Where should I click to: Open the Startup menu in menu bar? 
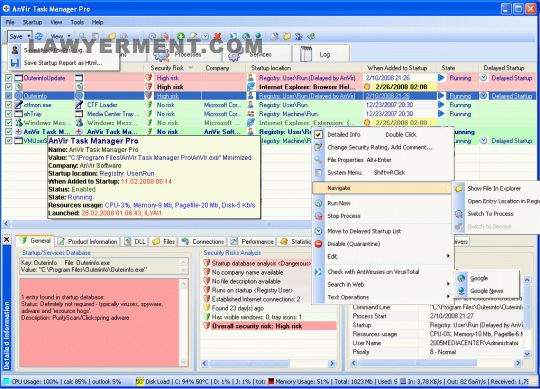click(x=32, y=22)
